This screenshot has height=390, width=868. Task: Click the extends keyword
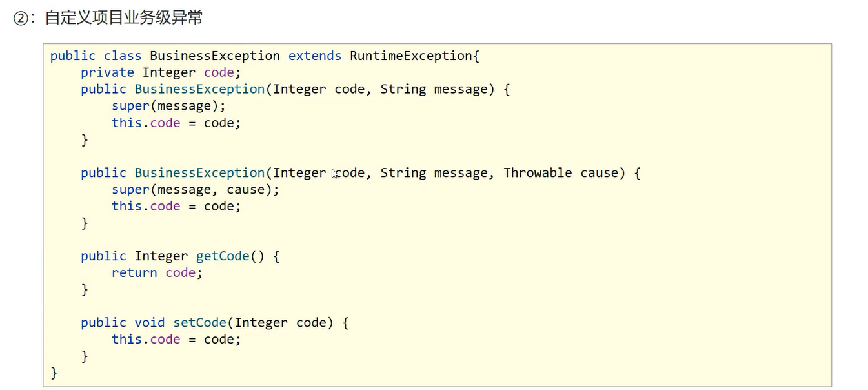coord(314,56)
